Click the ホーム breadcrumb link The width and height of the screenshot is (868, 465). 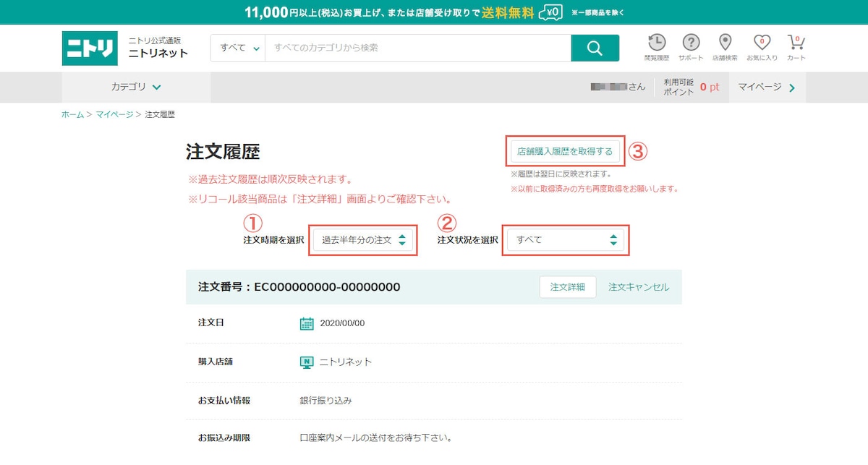(x=71, y=114)
